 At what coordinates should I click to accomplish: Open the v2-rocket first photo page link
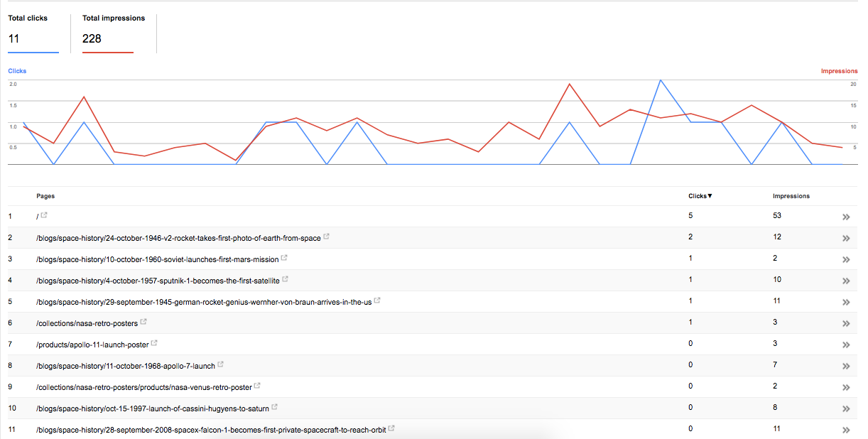(178, 238)
